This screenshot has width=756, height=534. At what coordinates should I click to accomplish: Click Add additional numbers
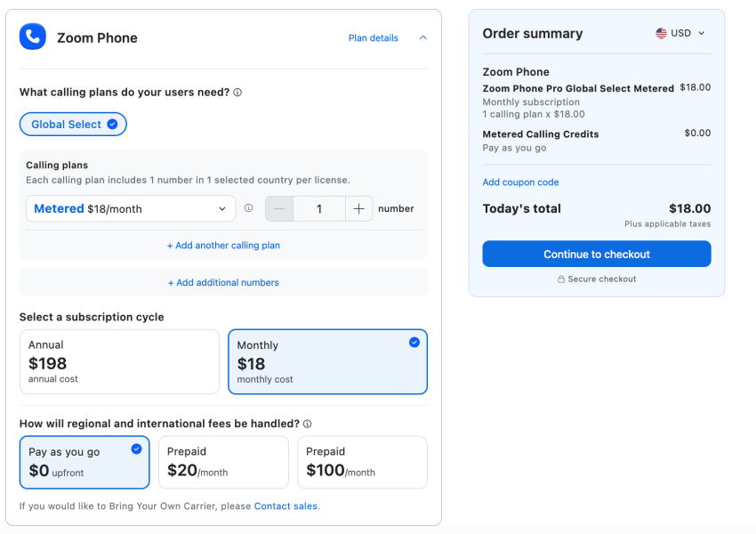coord(223,283)
